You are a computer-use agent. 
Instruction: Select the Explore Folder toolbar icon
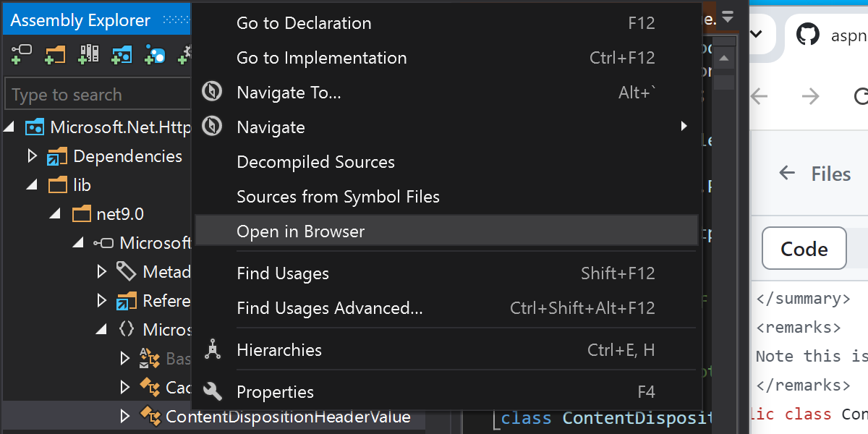(x=55, y=54)
